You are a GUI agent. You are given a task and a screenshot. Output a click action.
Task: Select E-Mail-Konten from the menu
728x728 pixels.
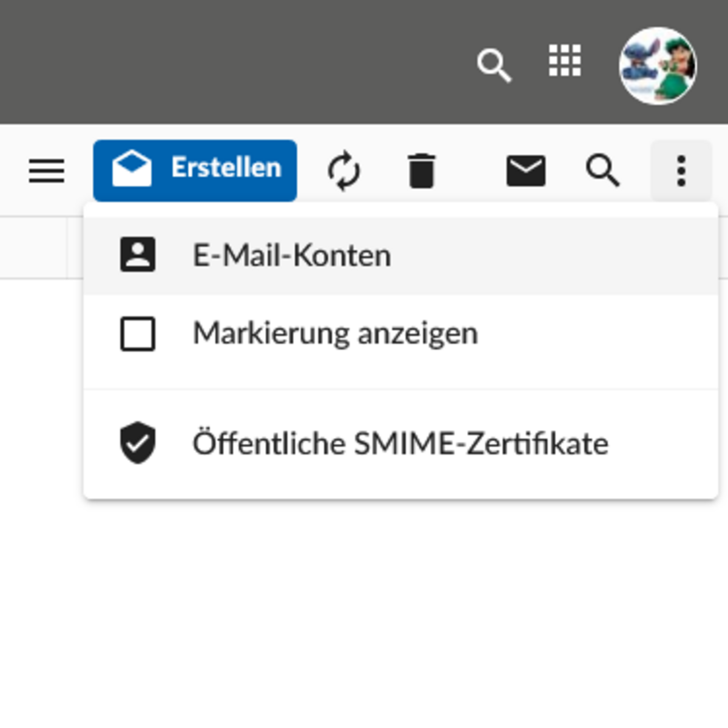291,255
